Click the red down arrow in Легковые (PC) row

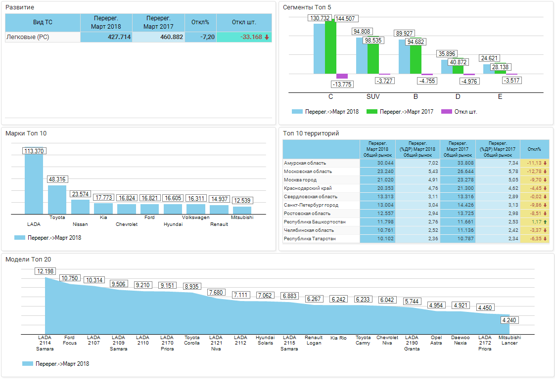pyautogui.click(x=267, y=37)
